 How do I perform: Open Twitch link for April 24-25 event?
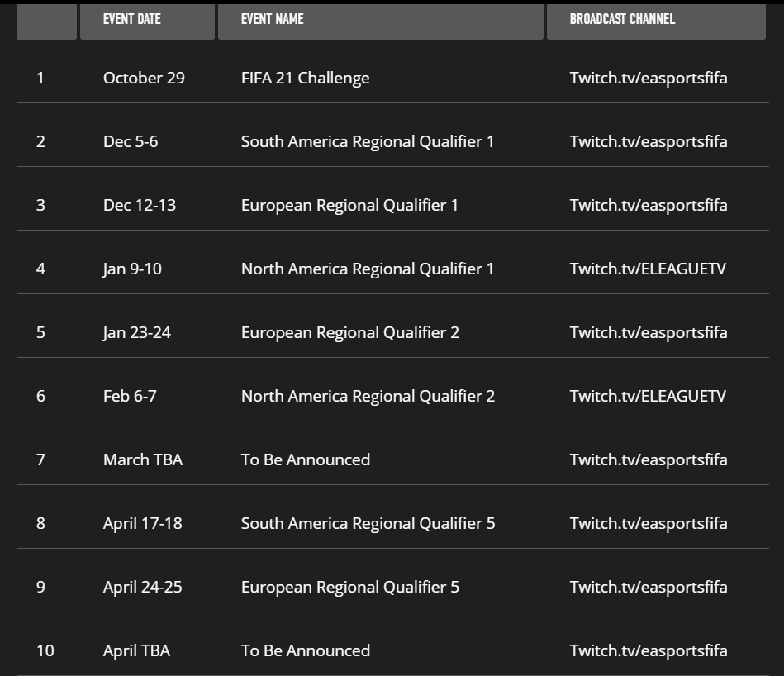649,587
